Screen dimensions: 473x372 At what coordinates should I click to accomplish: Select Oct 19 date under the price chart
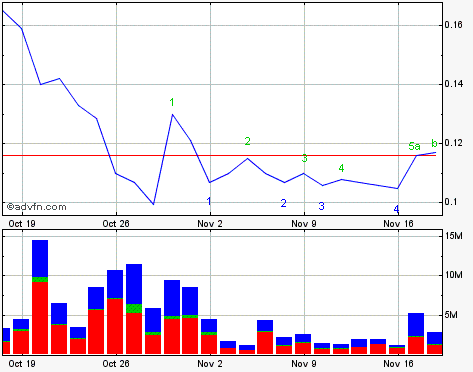22,224
